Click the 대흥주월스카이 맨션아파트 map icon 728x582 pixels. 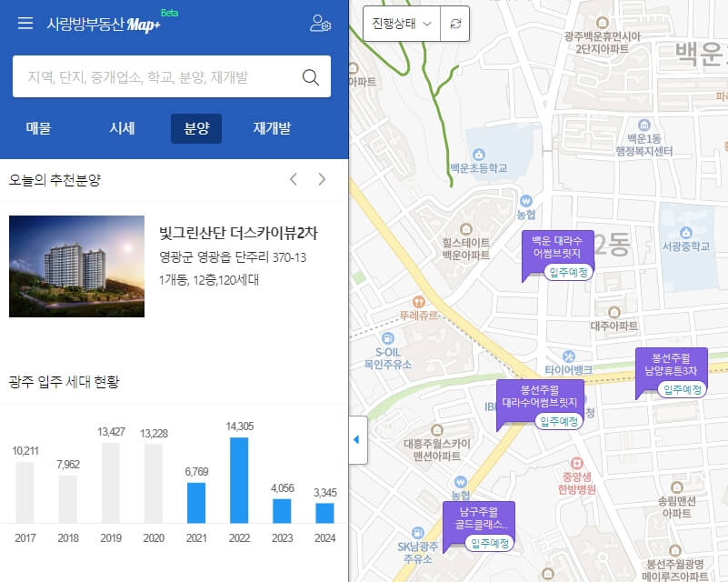436,429
